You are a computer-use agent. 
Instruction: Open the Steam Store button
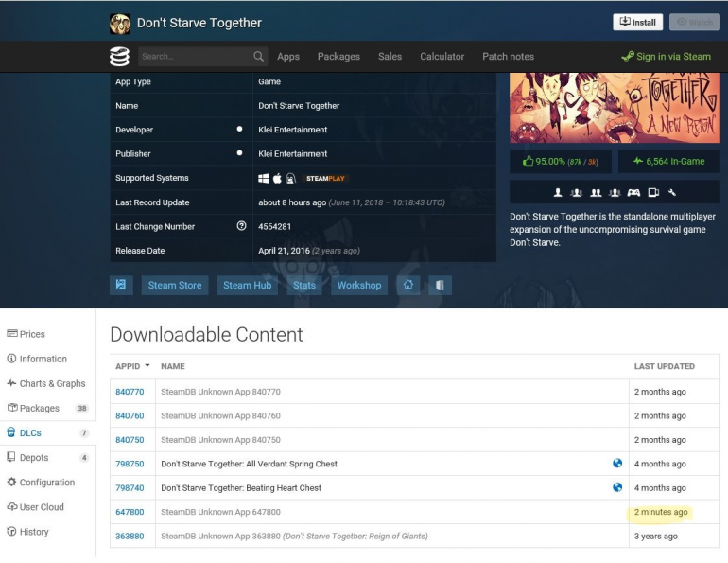tap(175, 285)
